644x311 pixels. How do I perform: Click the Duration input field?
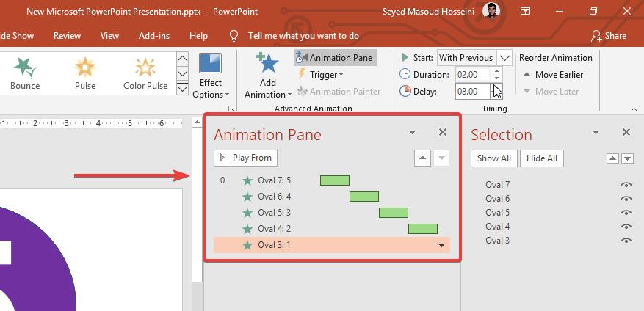point(472,75)
